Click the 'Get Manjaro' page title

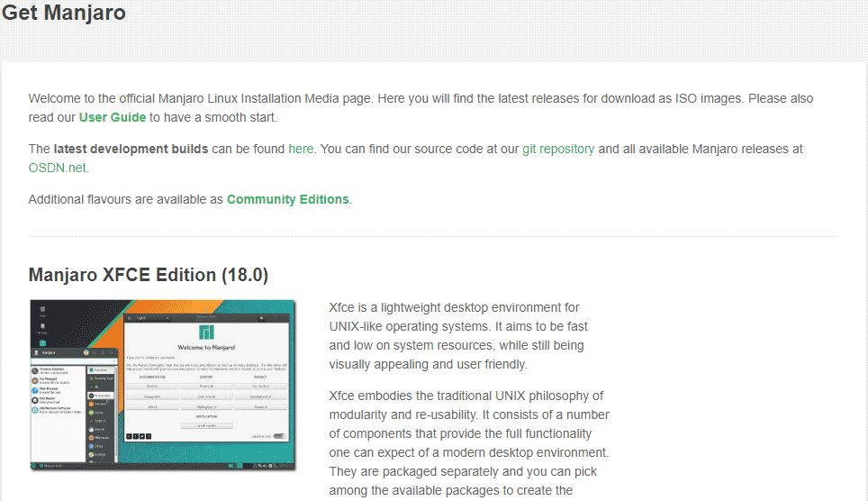click(63, 13)
